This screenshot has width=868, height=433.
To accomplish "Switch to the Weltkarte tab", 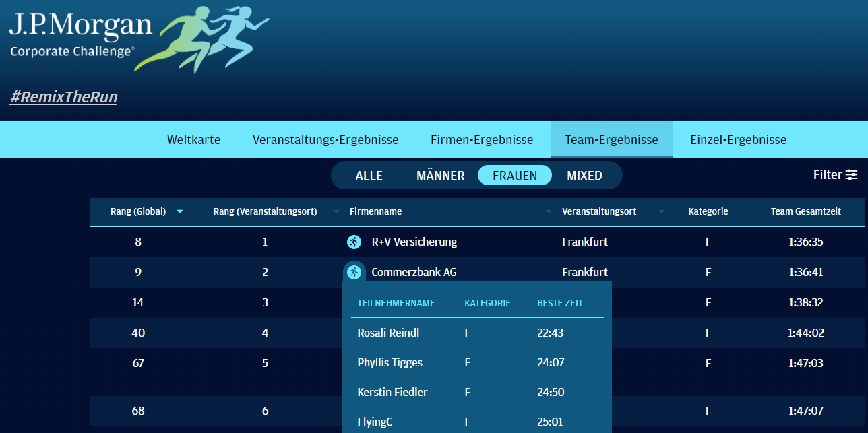I will coord(194,140).
